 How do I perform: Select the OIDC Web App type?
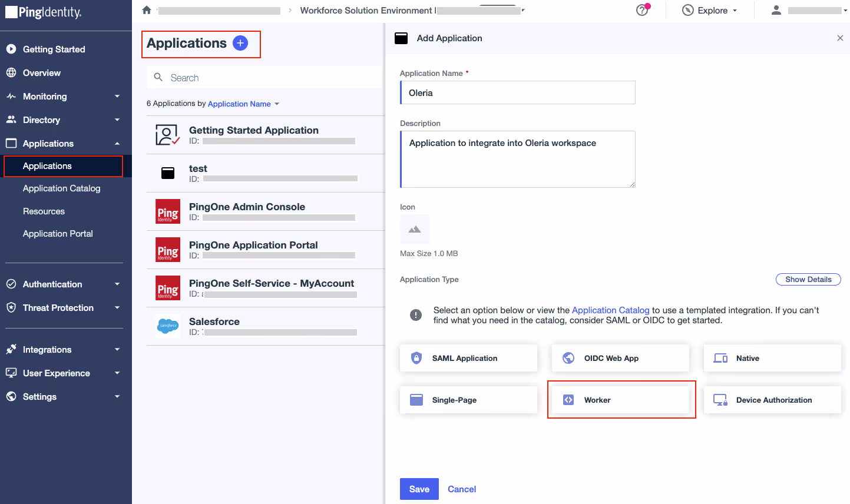tap(620, 358)
